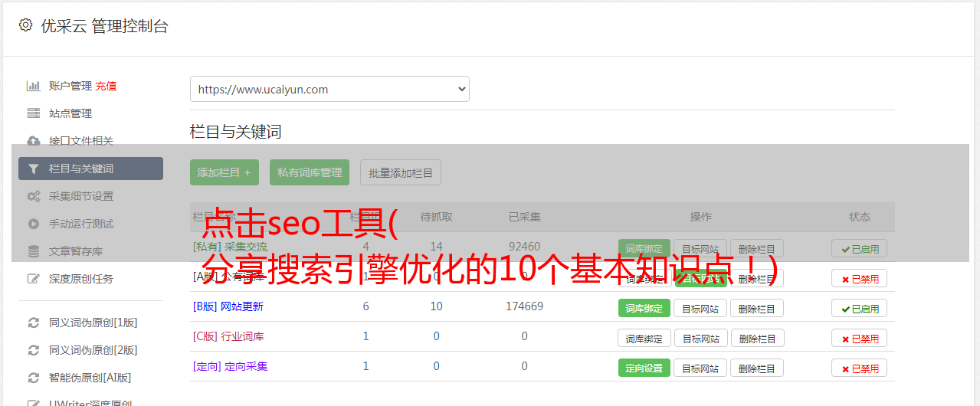
Task: Click the edit icon for 深度原创任务
Action: tap(33, 279)
